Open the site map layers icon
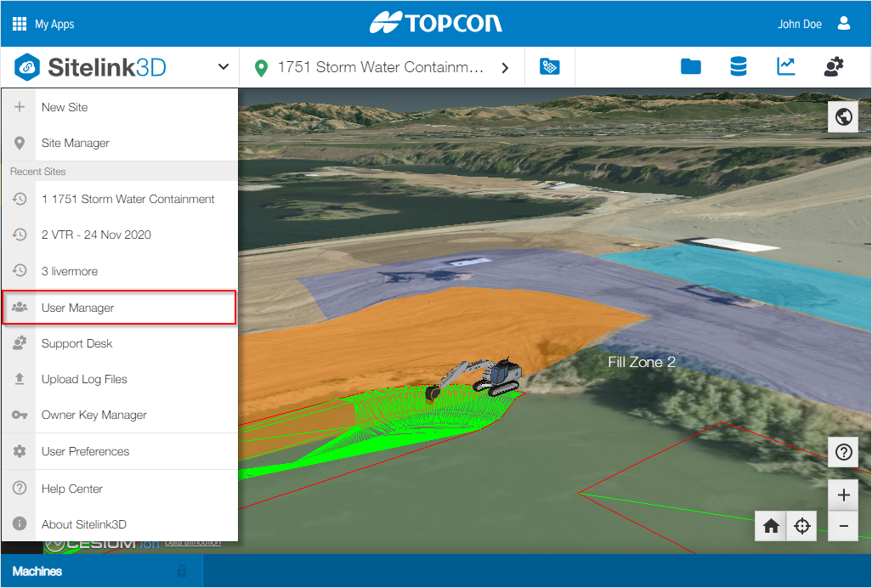872x588 pixels. coord(549,66)
